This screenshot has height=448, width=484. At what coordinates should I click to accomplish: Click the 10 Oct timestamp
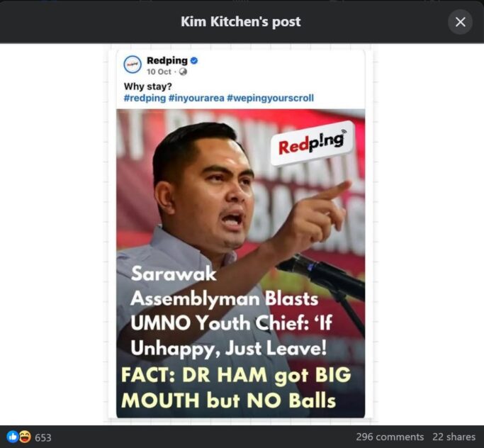click(159, 72)
